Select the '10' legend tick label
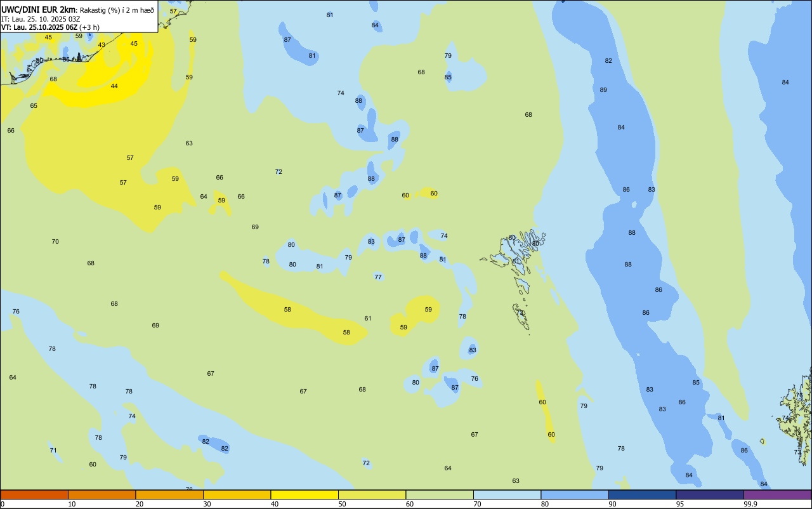Image resolution: width=812 pixels, height=509 pixels. point(72,504)
